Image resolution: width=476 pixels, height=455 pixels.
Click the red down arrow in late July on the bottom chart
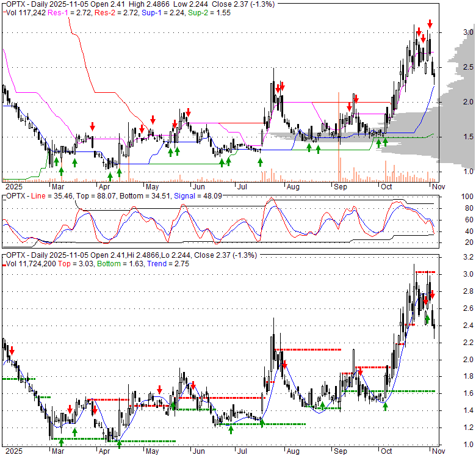pos(283,365)
